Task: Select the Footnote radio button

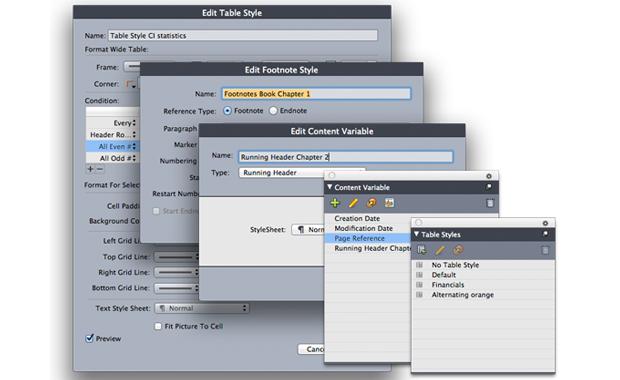Action: point(227,111)
